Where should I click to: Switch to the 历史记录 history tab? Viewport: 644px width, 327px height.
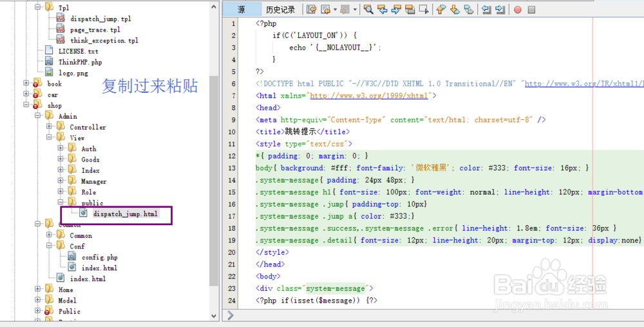tap(281, 10)
